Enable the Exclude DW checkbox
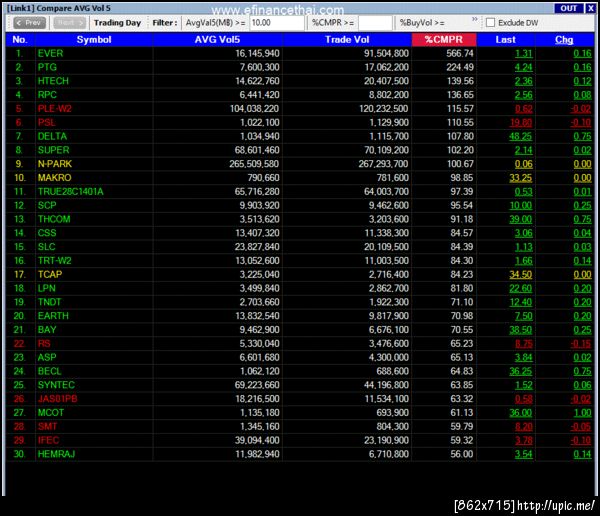600x516 pixels. [490, 23]
